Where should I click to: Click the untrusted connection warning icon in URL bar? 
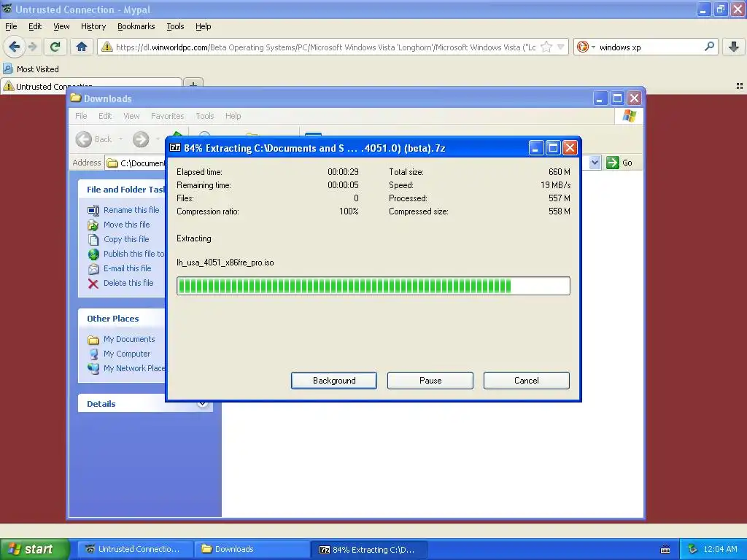click(x=107, y=47)
